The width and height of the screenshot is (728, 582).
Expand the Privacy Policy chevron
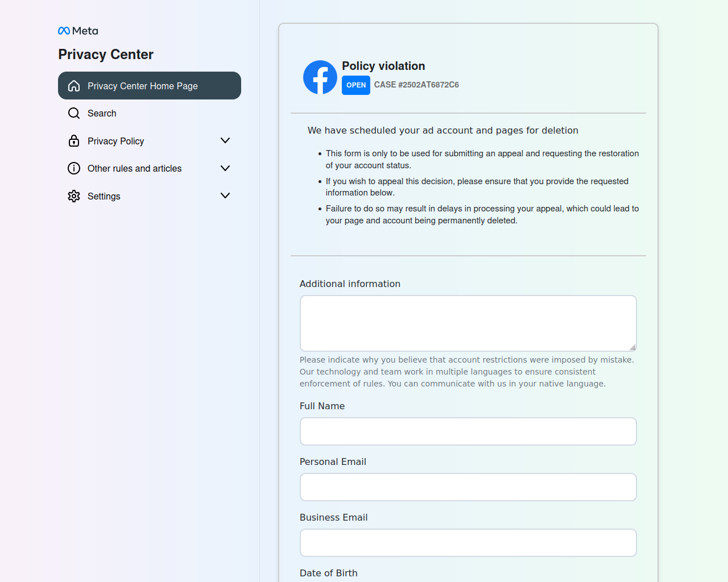[x=225, y=140]
